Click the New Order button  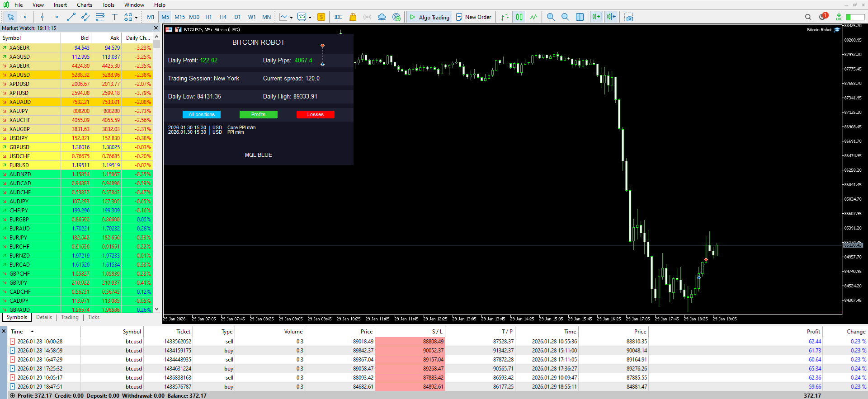[x=474, y=17]
